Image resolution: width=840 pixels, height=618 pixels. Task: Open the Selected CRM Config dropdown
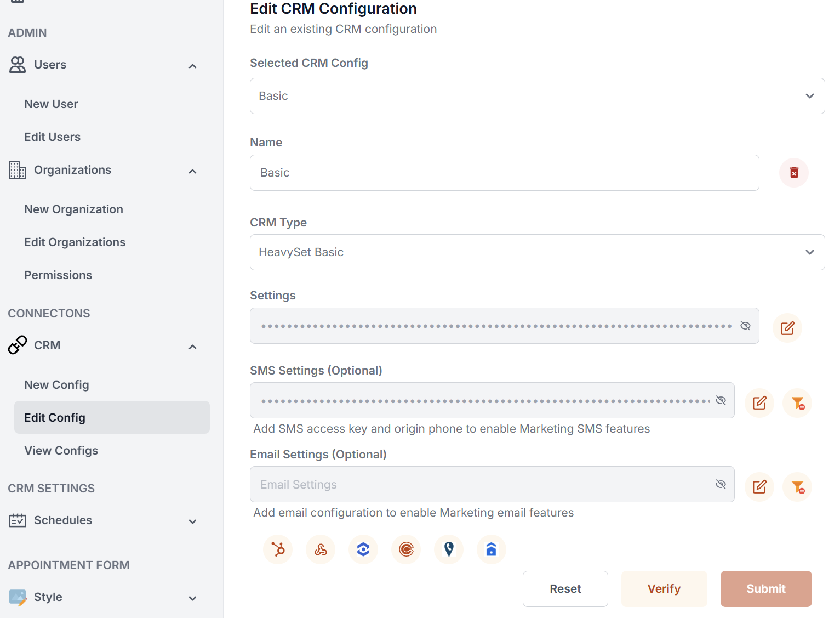pos(537,96)
